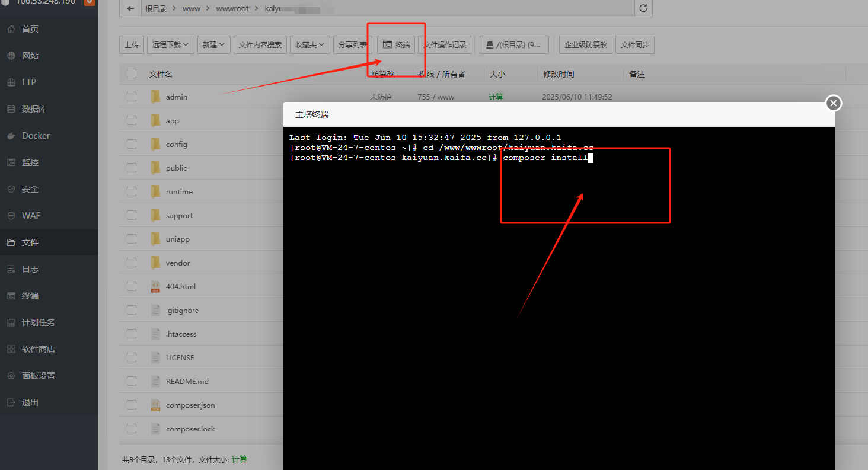Click the 企业级防篡改 button
This screenshot has height=470, width=868.
coord(586,44)
